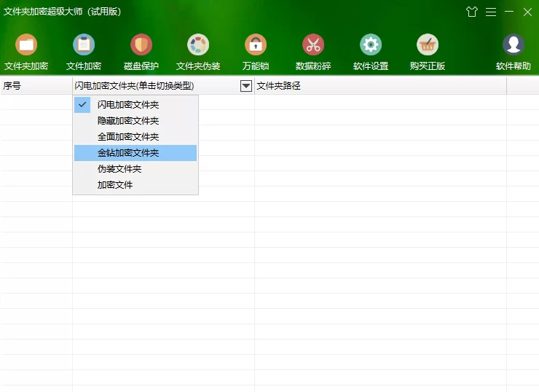539x392 pixels.
Task: Select the checked 闪电加密文件夹 menu item
Action: [x=135, y=104]
